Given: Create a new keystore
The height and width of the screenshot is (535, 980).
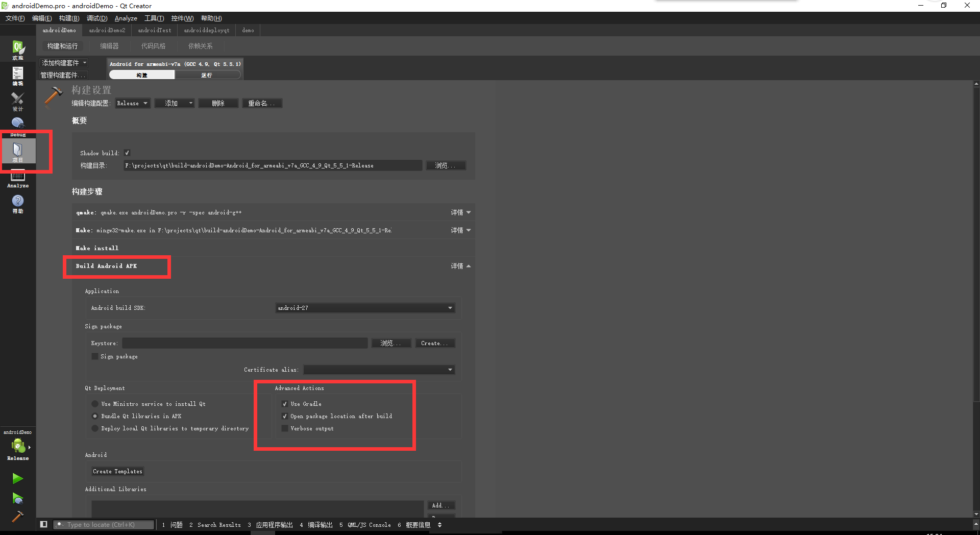Looking at the screenshot, I should pos(435,343).
